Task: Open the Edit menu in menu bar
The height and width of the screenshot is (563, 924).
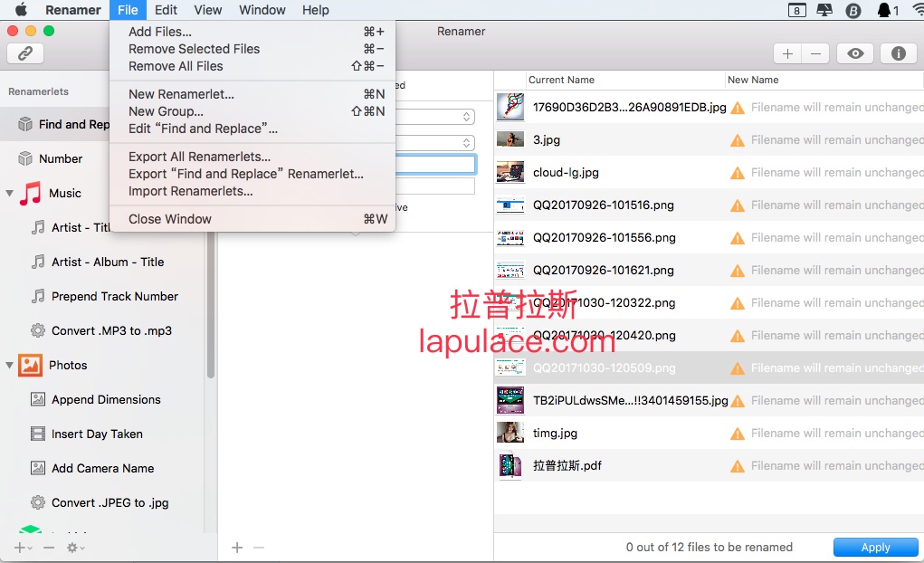Action: pos(166,10)
